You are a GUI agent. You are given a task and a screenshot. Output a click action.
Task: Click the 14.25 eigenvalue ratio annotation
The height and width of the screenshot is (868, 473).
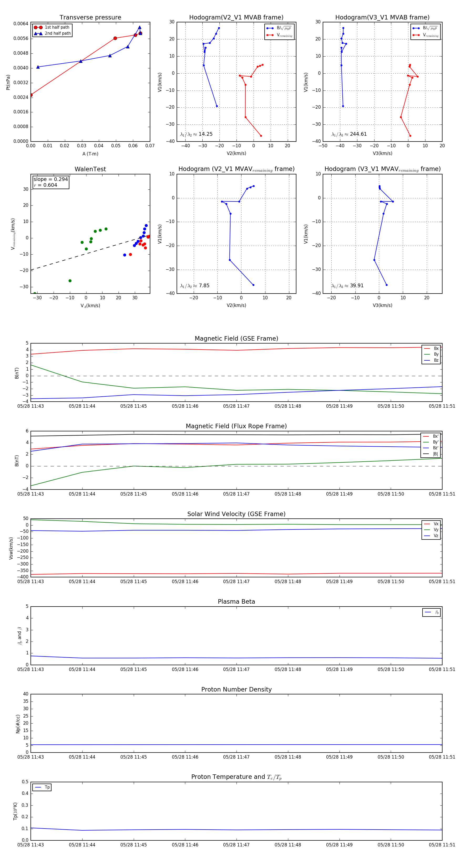click(x=196, y=134)
